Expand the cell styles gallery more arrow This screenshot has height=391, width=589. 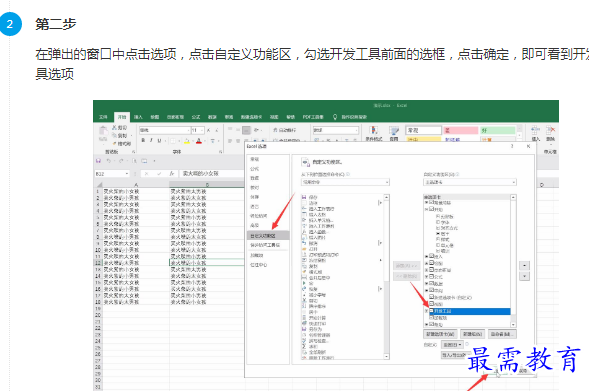pyautogui.click(x=520, y=136)
